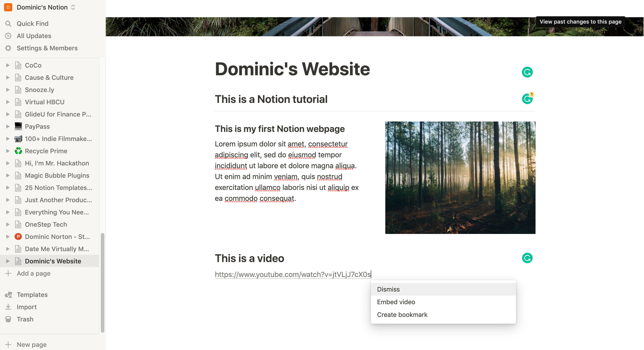Click the PayPass laptop icon
Screen dimensions: 644x350
[x=18, y=126]
